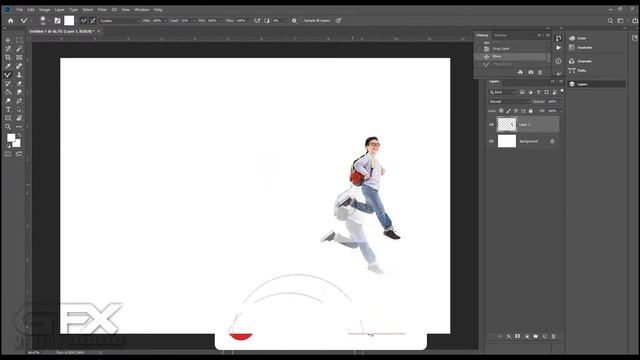Viewport: 640px width, 360px height.
Task: Click the smoothing options gear icon
Action: tap(294, 20)
